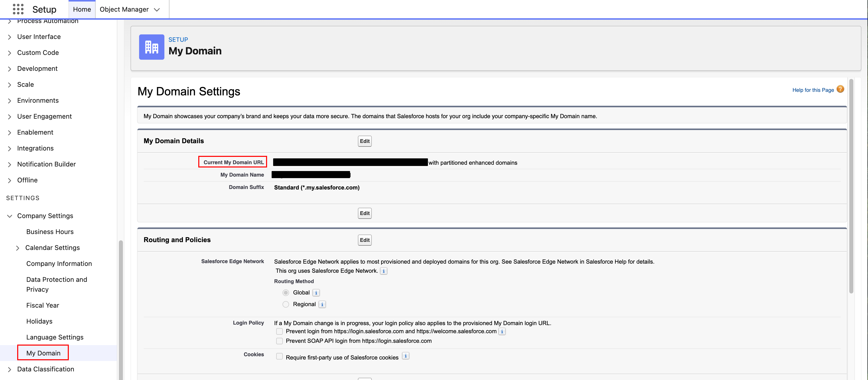
Task: Select My Domain in the sidebar
Action: click(43, 353)
